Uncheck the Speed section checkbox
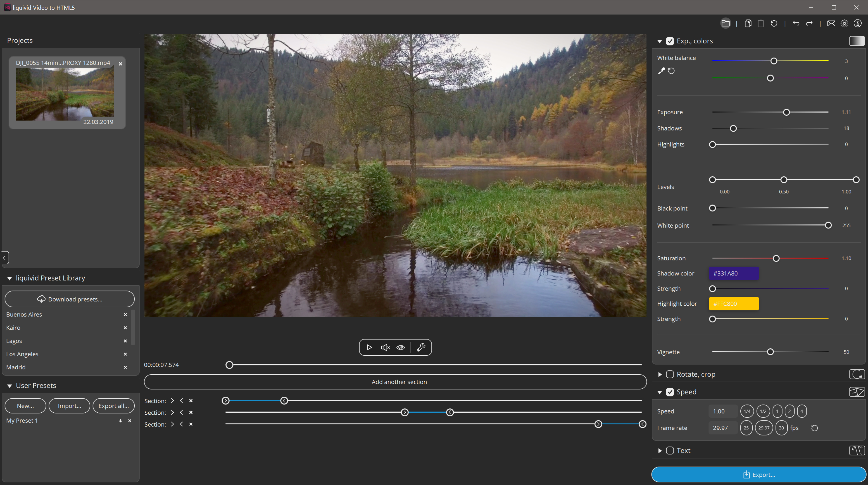The image size is (868, 485). pyautogui.click(x=670, y=392)
